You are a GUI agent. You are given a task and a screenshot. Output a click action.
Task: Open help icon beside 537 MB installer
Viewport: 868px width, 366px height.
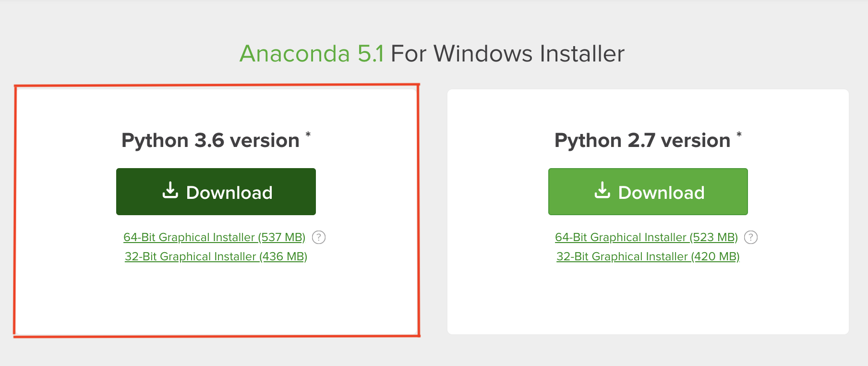click(319, 237)
